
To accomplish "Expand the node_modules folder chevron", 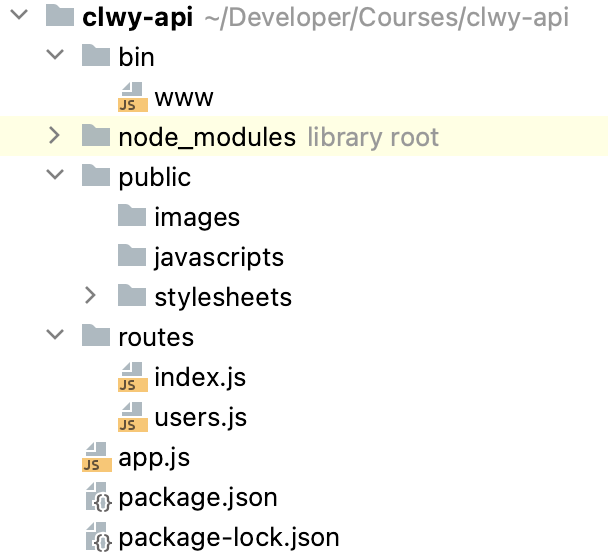I will click(55, 136).
